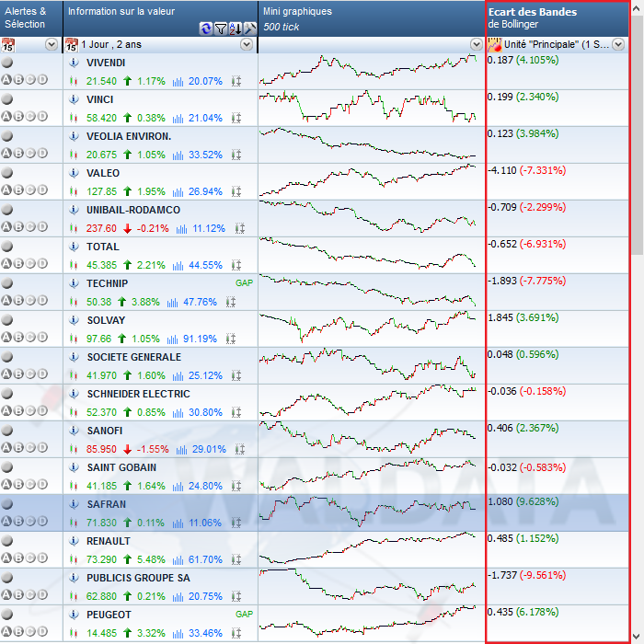Click the calendar icon under Alertes & Sélection
The width and height of the screenshot is (644, 644).
coord(7,44)
